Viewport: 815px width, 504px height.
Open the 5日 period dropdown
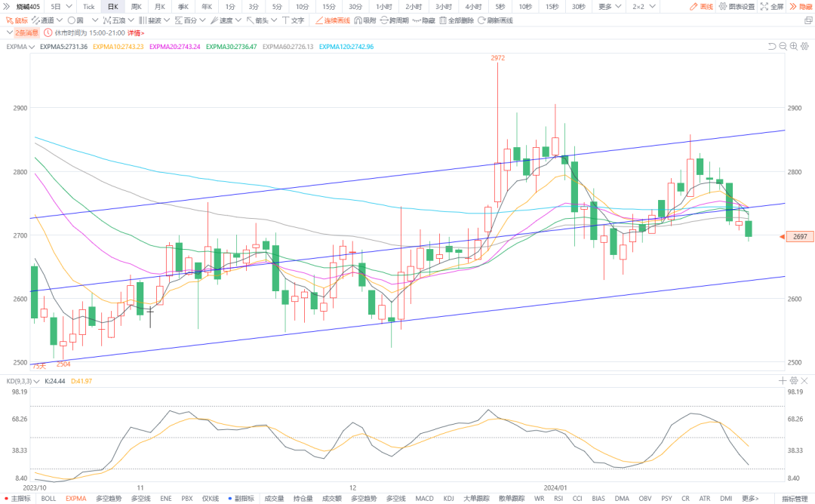69,7
